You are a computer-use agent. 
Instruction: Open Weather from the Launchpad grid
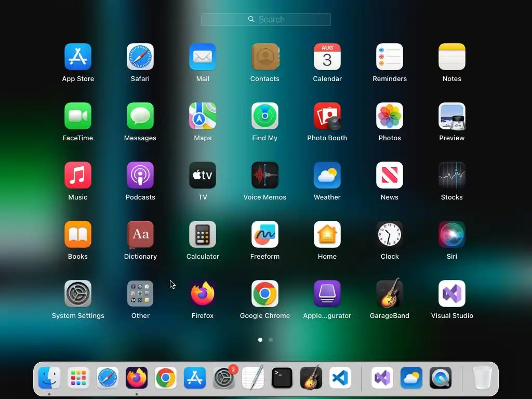click(x=327, y=175)
